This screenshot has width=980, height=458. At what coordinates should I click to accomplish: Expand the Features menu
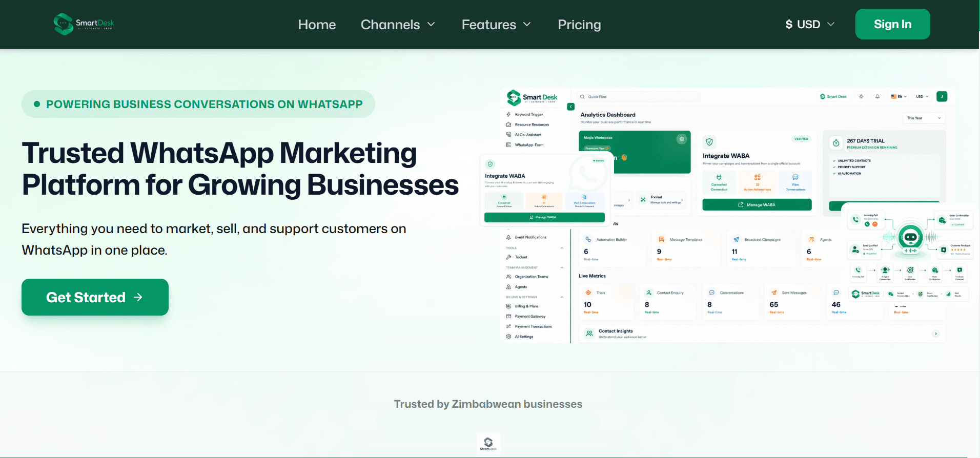tap(496, 25)
